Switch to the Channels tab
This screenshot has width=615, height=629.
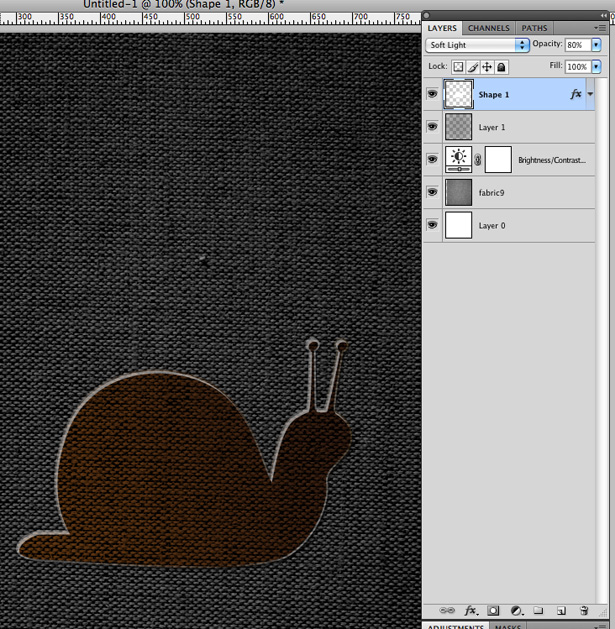[489, 28]
